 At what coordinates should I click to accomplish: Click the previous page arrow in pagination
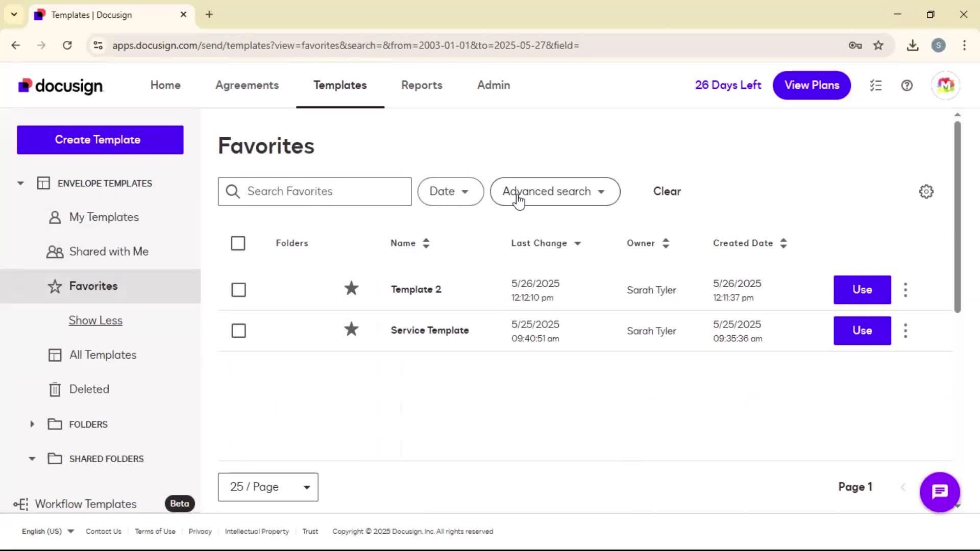[x=903, y=487]
